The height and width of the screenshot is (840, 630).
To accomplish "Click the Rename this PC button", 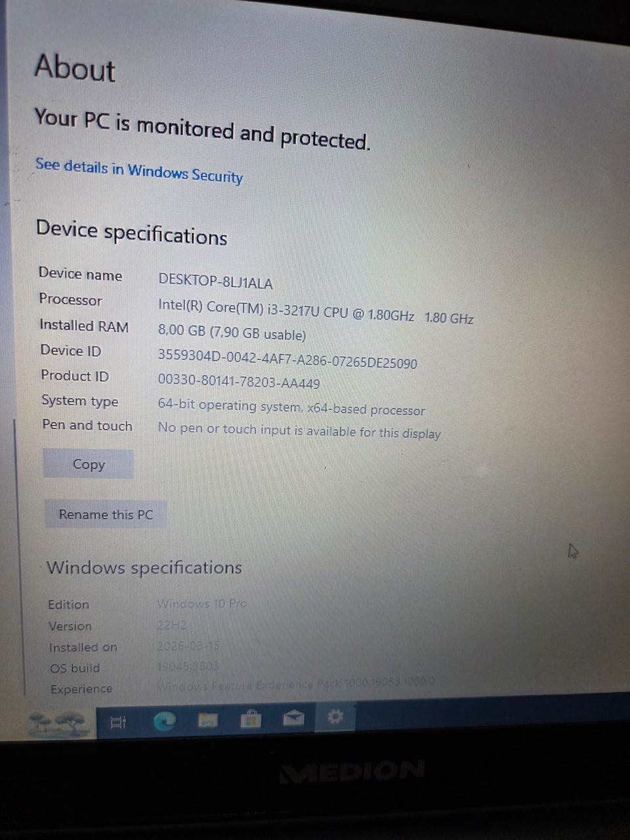I will 106,514.
